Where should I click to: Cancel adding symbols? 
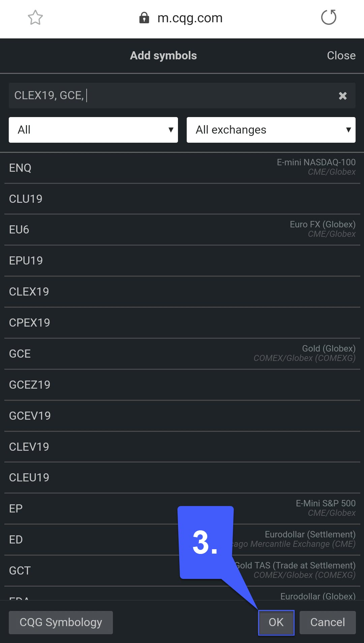tap(328, 622)
